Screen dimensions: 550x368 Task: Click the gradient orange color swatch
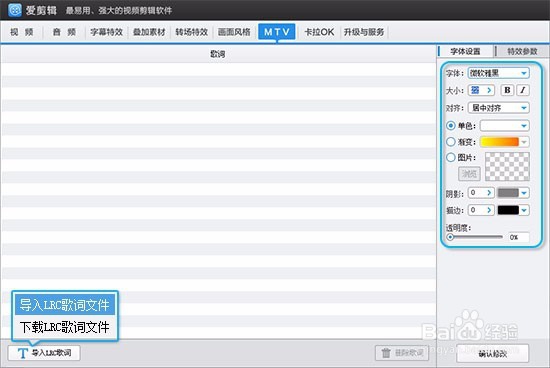pos(499,142)
